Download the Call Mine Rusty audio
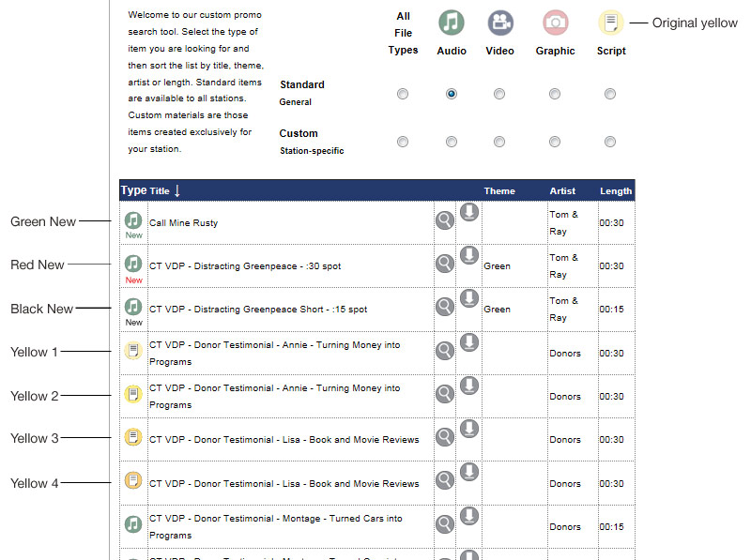The height and width of the screenshot is (560, 751). click(x=469, y=212)
